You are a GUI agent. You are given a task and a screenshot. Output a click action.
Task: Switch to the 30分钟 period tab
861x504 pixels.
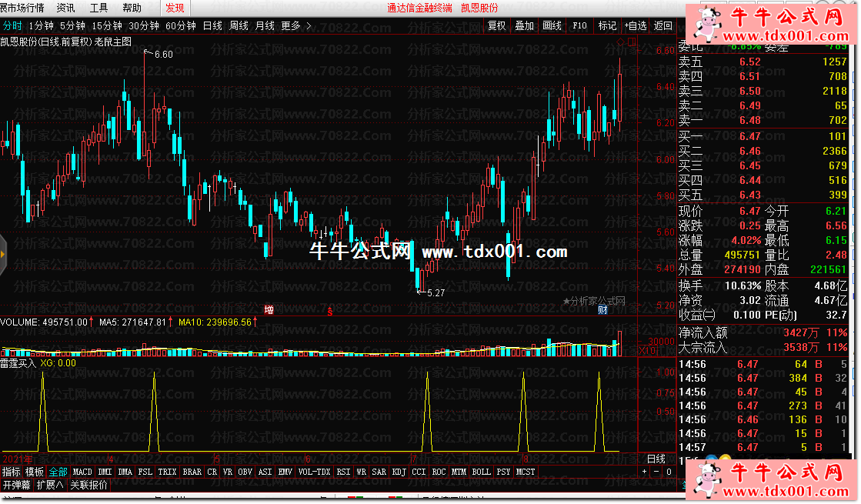pos(144,26)
